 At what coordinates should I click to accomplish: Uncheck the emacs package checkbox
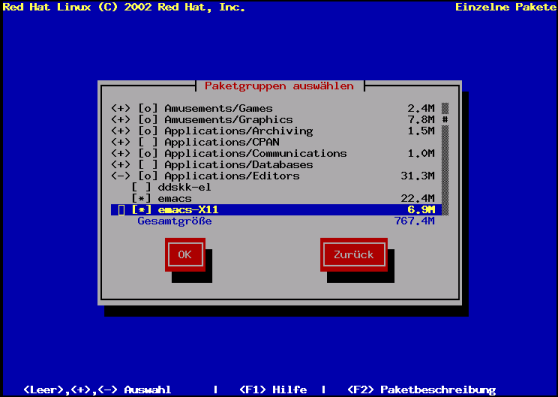pos(141,198)
